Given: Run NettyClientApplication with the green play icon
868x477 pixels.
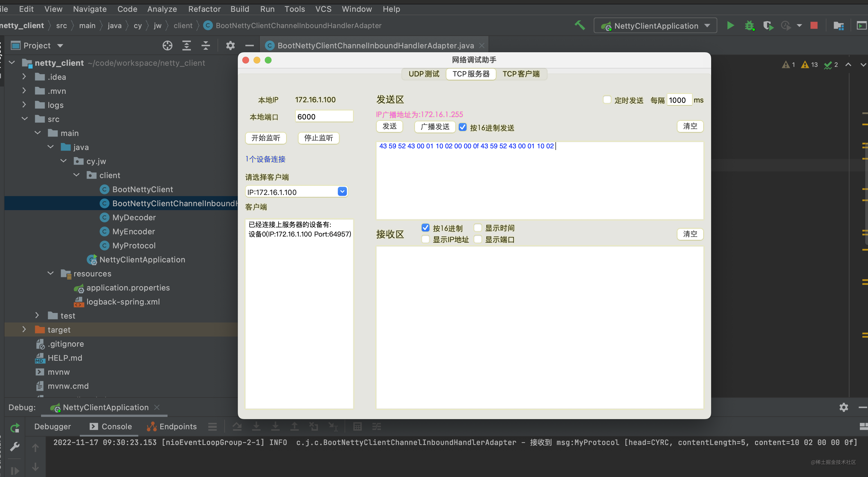Looking at the screenshot, I should click(x=730, y=26).
